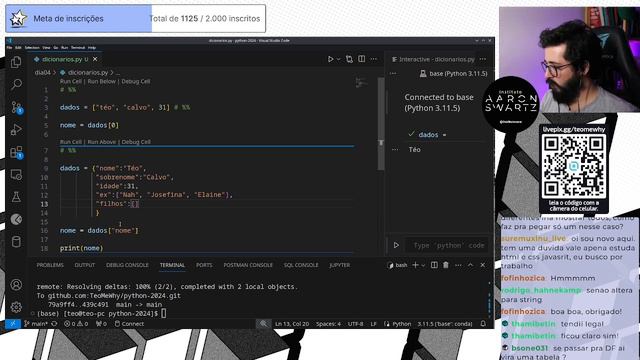Viewport: 640px width, 360px height.
Task: Click Run Below above the first cell
Action: click(x=102, y=81)
